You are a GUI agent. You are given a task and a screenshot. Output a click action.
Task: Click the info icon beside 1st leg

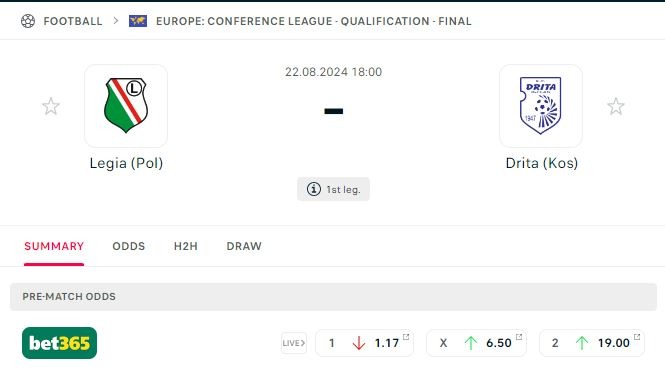(314, 189)
